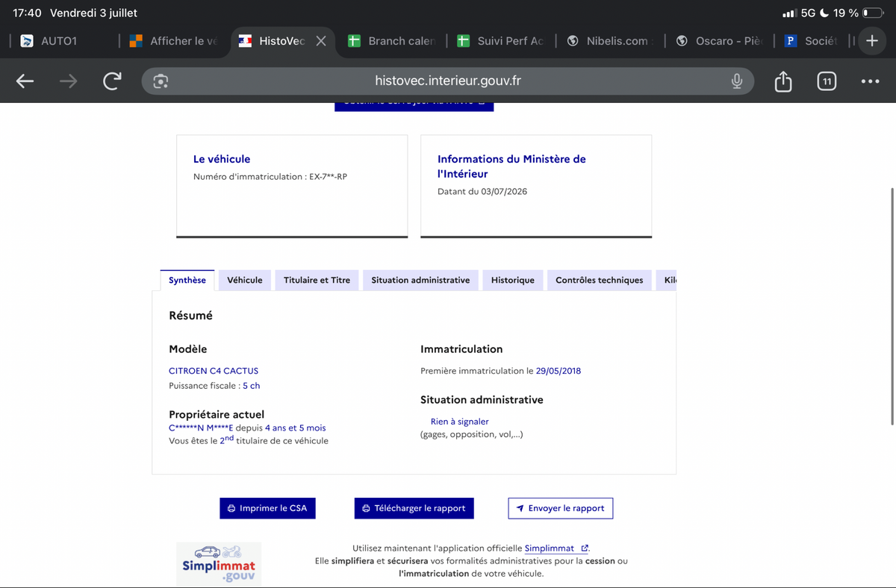Close the HistoVec tab
The height and width of the screenshot is (588, 896).
(x=320, y=41)
